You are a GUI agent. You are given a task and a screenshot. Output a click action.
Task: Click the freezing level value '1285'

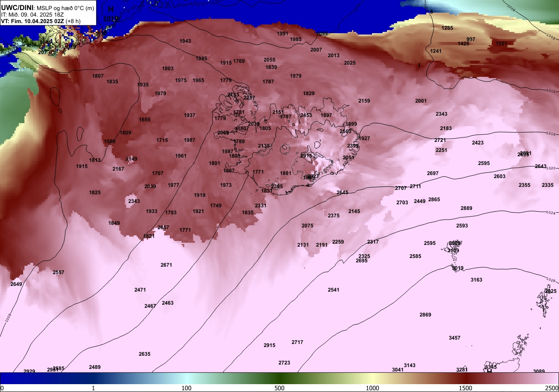pyautogui.click(x=448, y=28)
